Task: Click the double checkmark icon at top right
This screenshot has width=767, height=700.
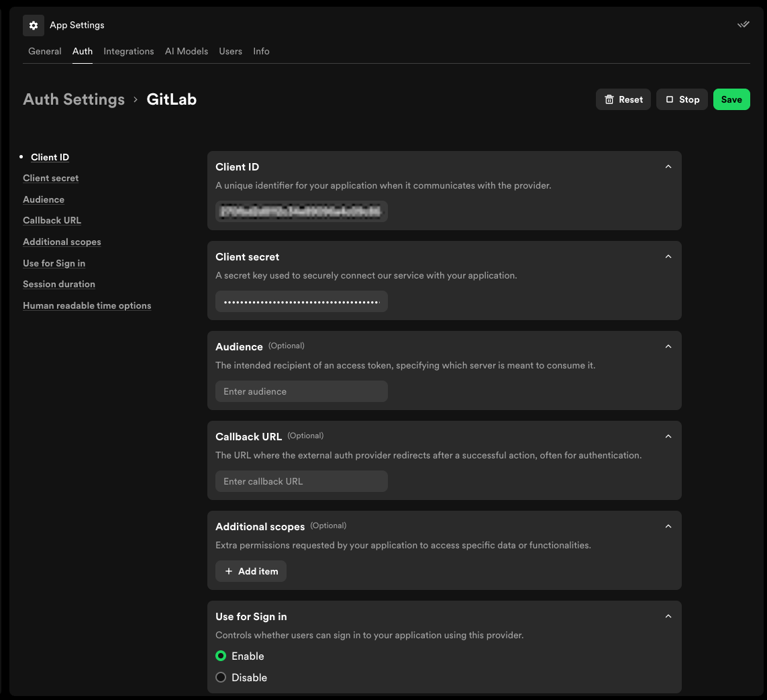Action: coord(743,24)
